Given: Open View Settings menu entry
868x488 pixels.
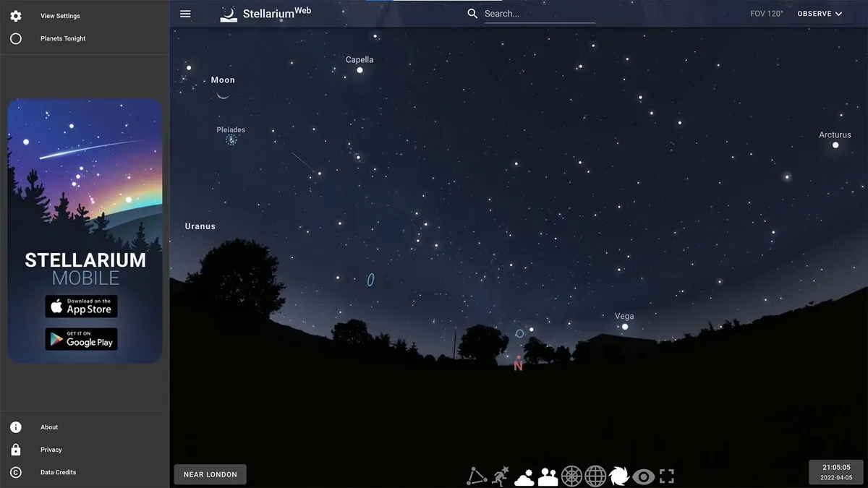Looking at the screenshot, I should point(60,16).
